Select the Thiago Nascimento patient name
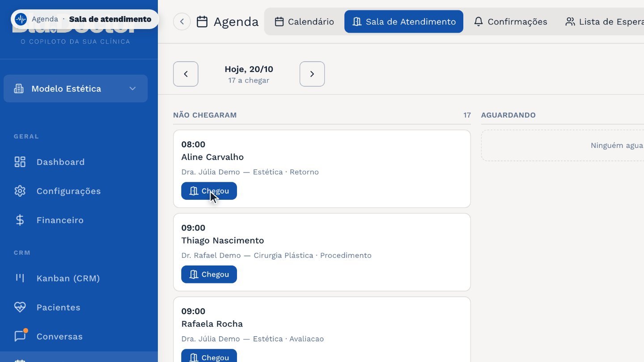Viewport: 644px width, 362px height. tap(223, 240)
